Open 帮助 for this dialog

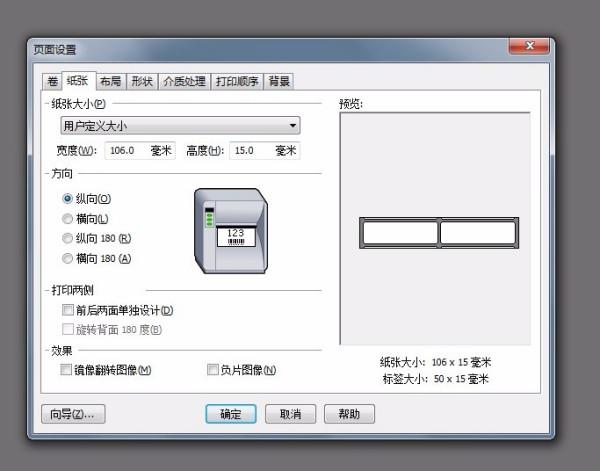[x=349, y=414]
